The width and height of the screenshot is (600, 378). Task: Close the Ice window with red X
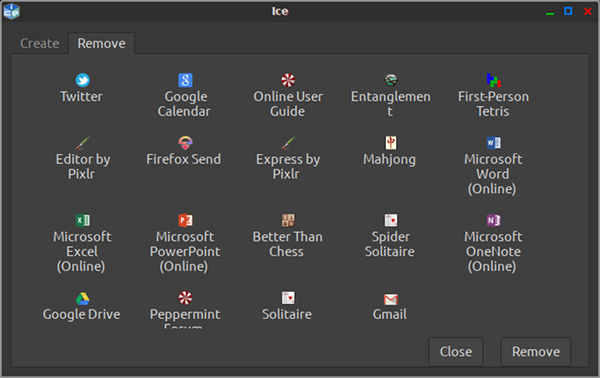point(588,11)
